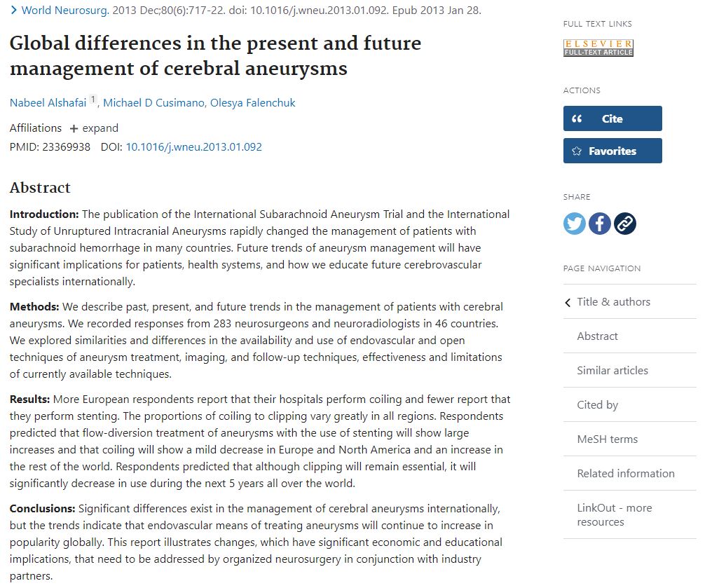Image resolution: width=719 pixels, height=588 pixels.
Task: Expand the Affiliations section
Action: pyautogui.click(x=94, y=128)
